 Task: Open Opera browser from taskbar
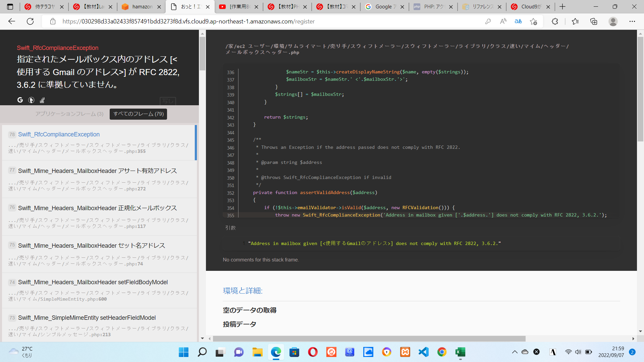coord(313,352)
